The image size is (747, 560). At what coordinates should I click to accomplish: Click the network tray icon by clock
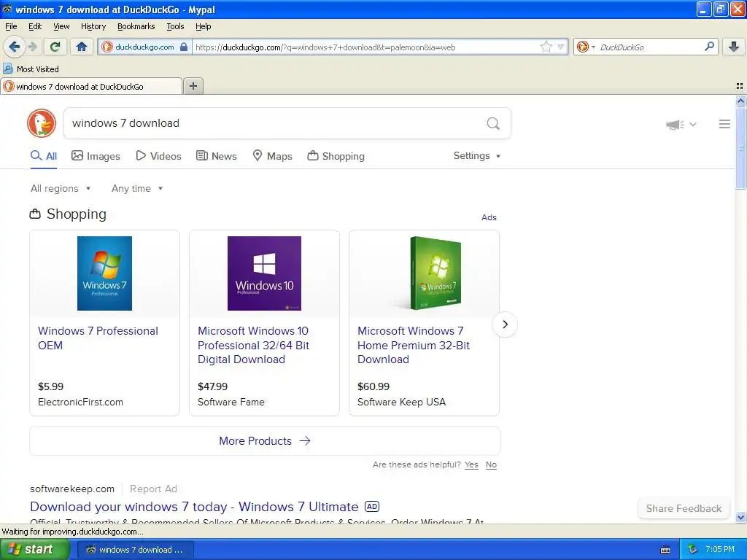click(692, 550)
